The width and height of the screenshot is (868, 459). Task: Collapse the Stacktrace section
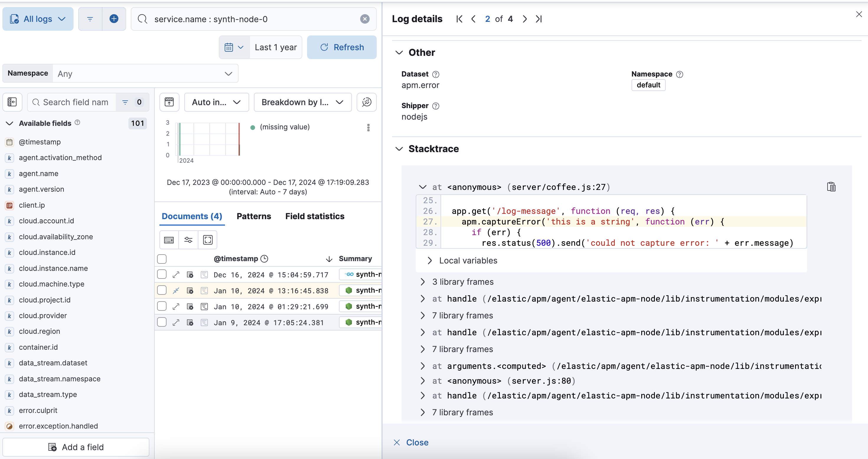tap(399, 149)
